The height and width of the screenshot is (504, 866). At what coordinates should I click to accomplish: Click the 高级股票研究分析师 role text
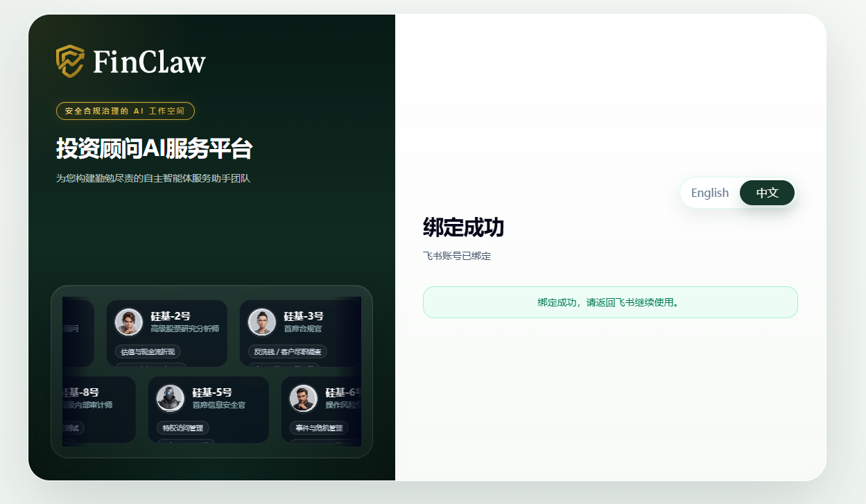[184, 329]
